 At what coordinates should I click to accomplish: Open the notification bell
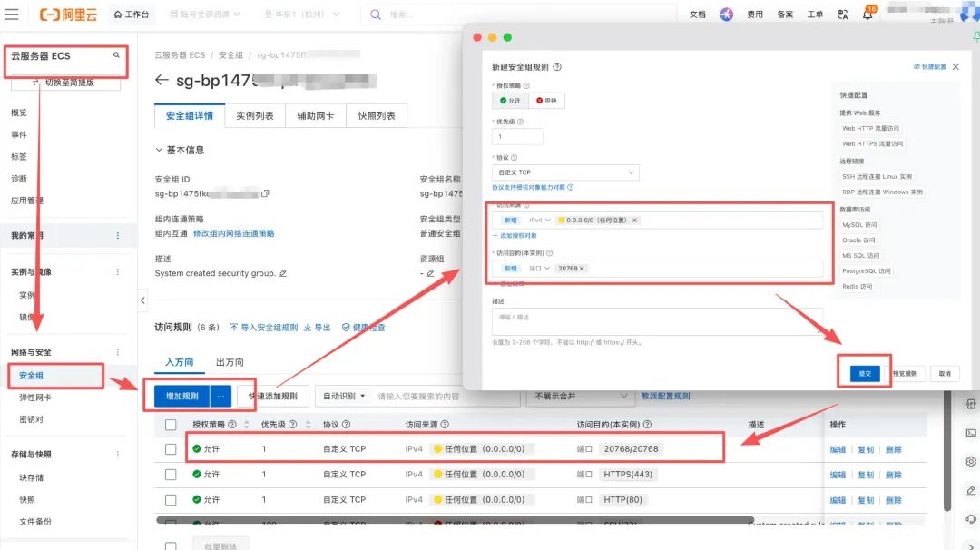(x=867, y=15)
